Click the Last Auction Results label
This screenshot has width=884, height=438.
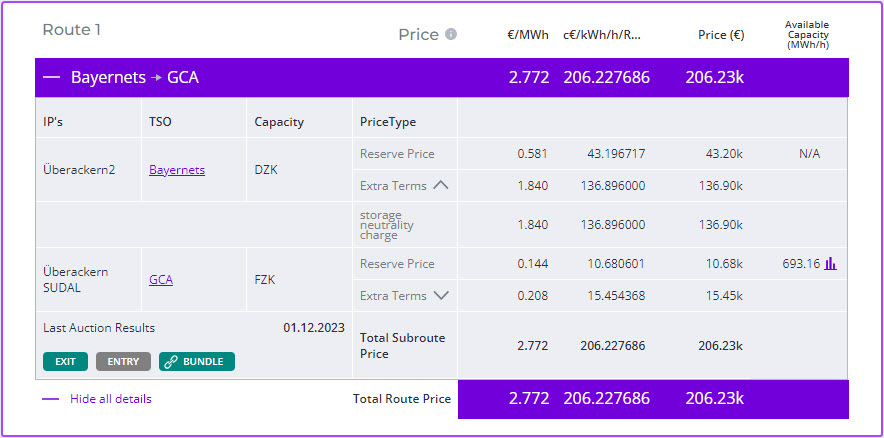pyautogui.click(x=99, y=328)
